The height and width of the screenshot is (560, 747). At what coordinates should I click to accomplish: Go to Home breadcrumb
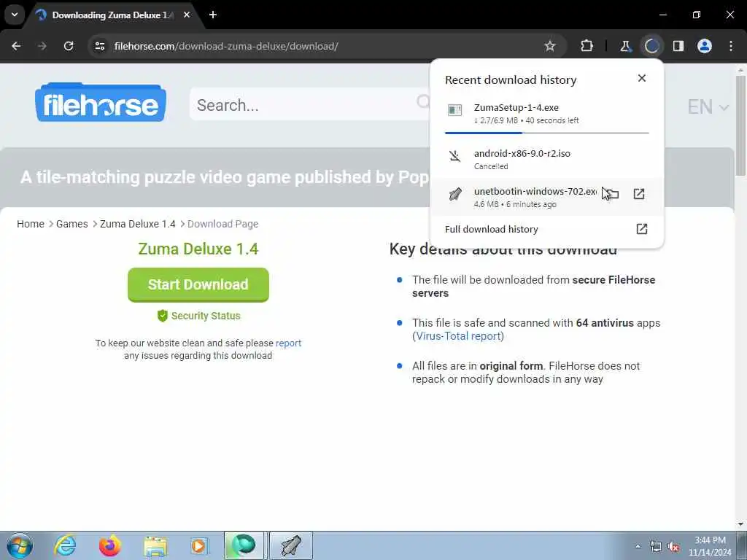[31, 224]
